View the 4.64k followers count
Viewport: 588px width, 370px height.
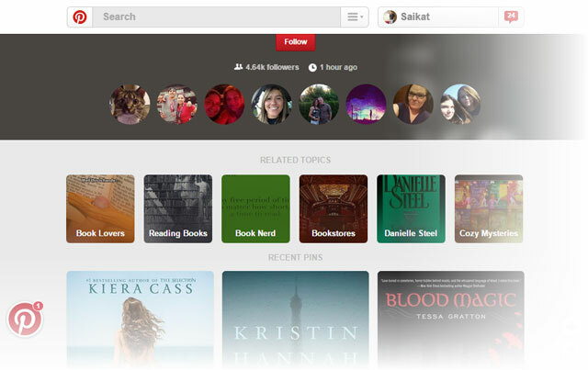pos(272,67)
